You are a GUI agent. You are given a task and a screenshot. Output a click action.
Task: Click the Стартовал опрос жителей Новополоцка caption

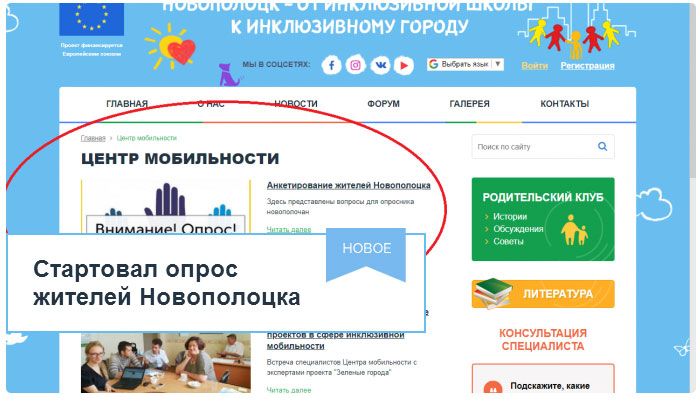pos(167,283)
